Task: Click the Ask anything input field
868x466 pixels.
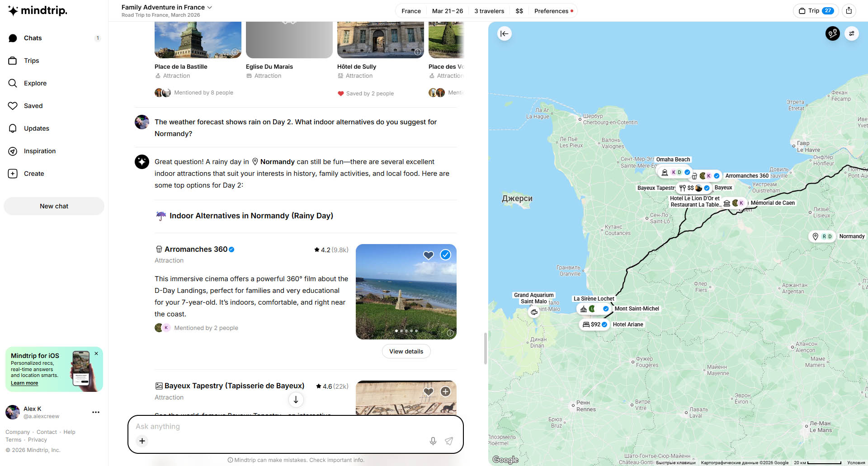Action: 280,426
